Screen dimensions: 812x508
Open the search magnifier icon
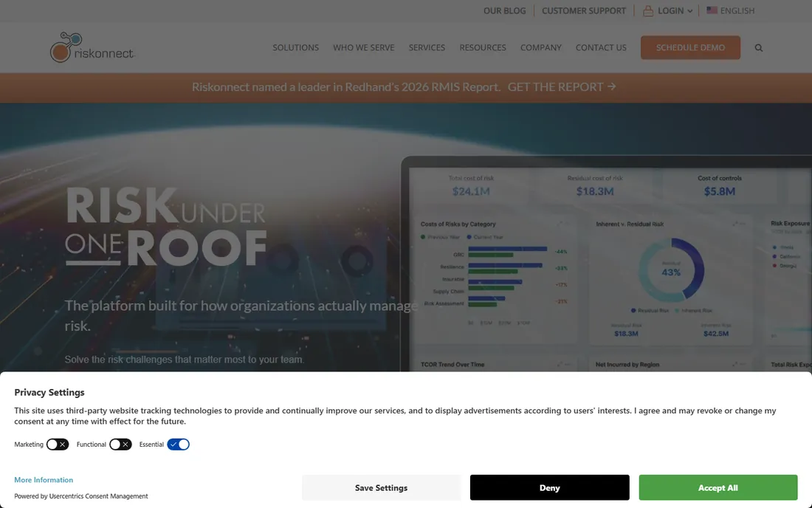pyautogui.click(x=759, y=48)
